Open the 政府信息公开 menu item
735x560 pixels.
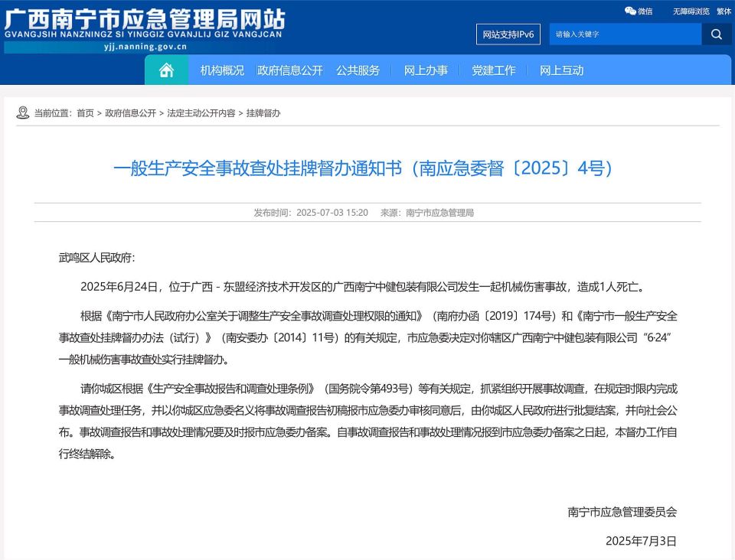tap(289, 70)
